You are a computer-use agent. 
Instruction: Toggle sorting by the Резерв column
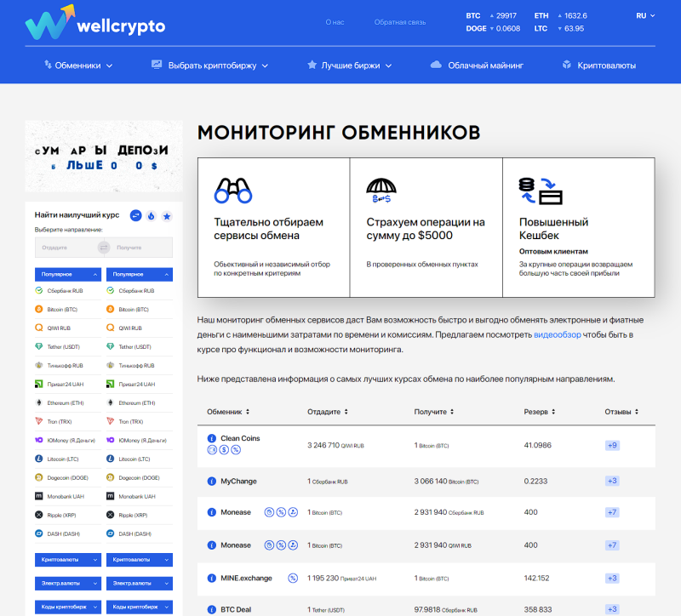545,412
